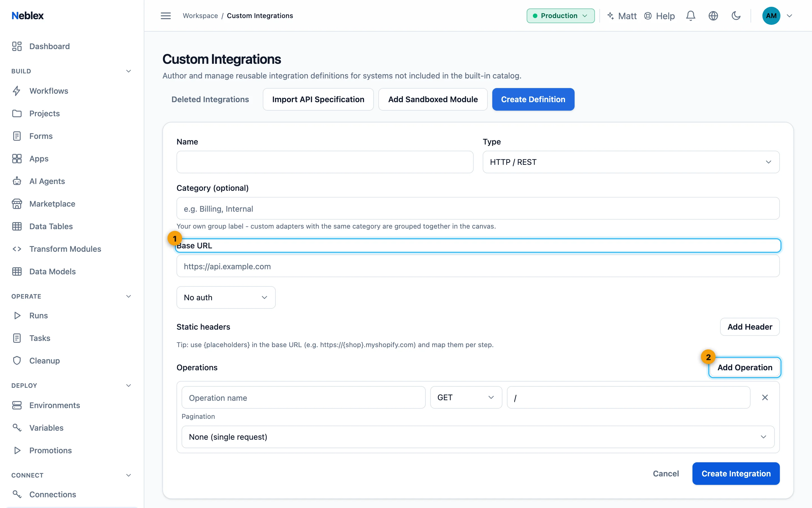Click the Data Models table icon
This screenshot has width=812, height=508.
pyautogui.click(x=17, y=271)
